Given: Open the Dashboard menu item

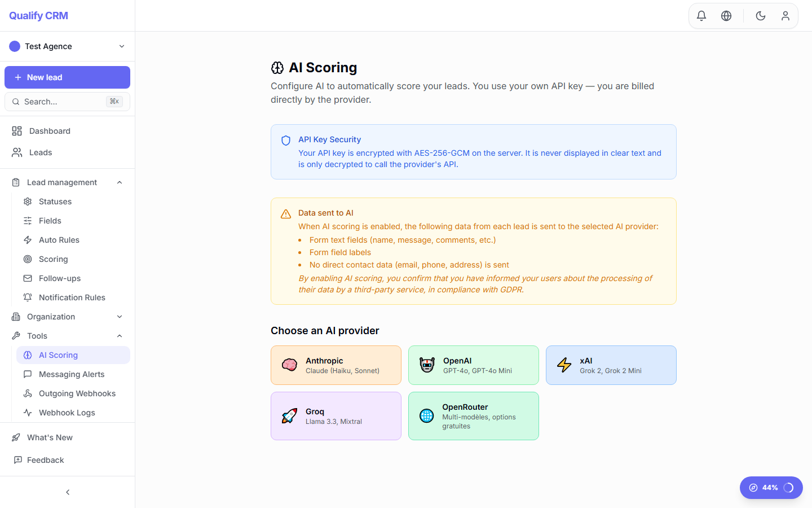Looking at the screenshot, I should (x=68, y=131).
